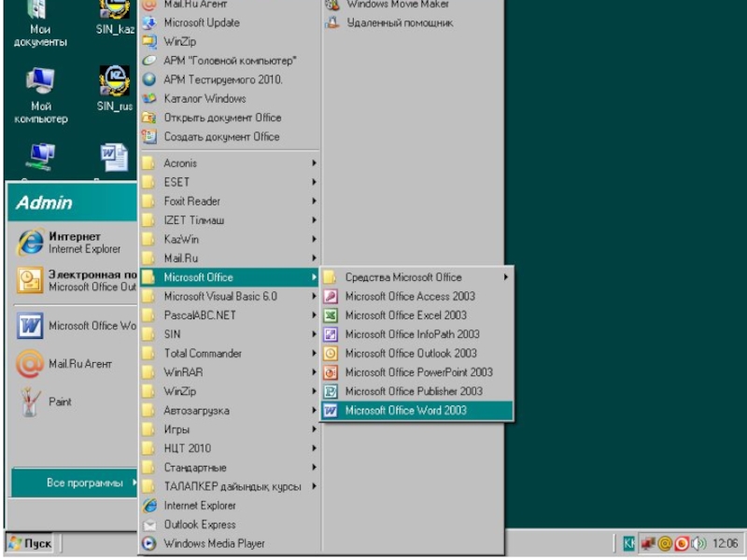Open the Все программы button

click(x=75, y=483)
